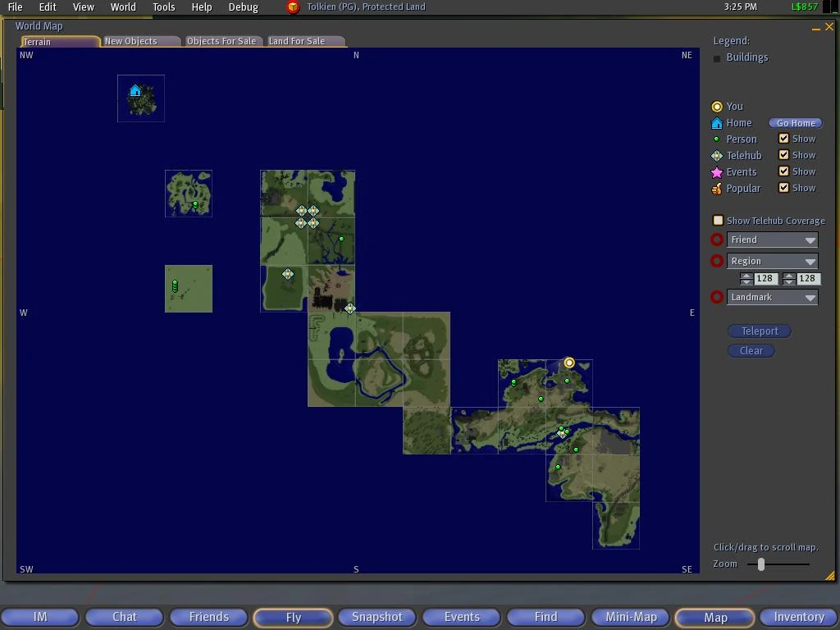Click the telehub marker beside the dark buildings
This screenshot has width=840, height=630.
click(349, 308)
